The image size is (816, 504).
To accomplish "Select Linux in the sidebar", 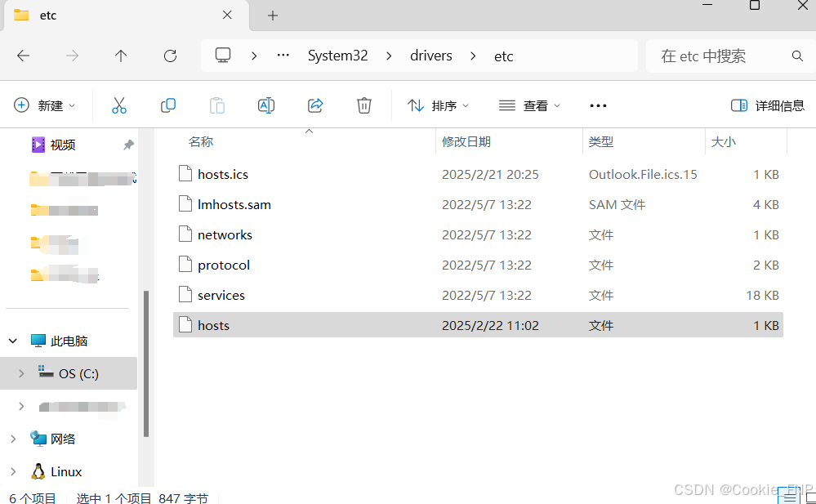I will [x=65, y=471].
